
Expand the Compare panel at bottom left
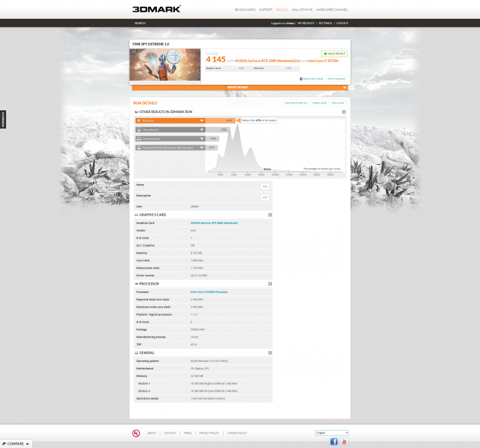tap(16, 444)
